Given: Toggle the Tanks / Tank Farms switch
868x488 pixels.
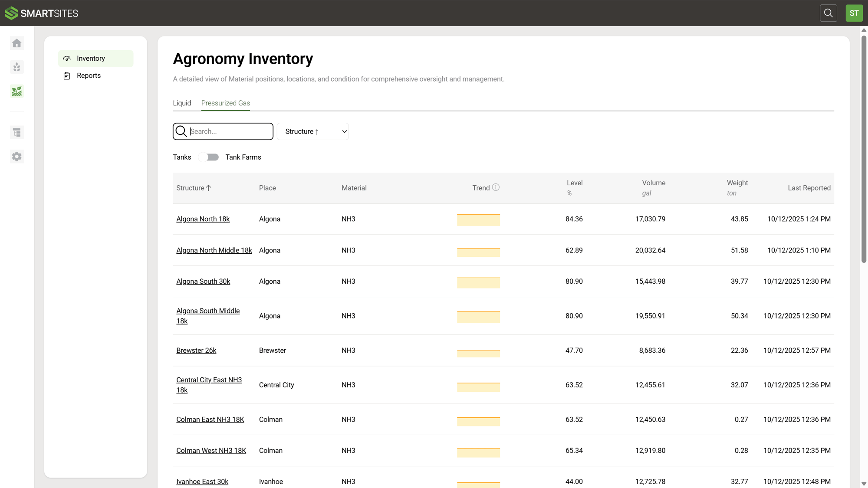Looking at the screenshot, I should (208, 157).
